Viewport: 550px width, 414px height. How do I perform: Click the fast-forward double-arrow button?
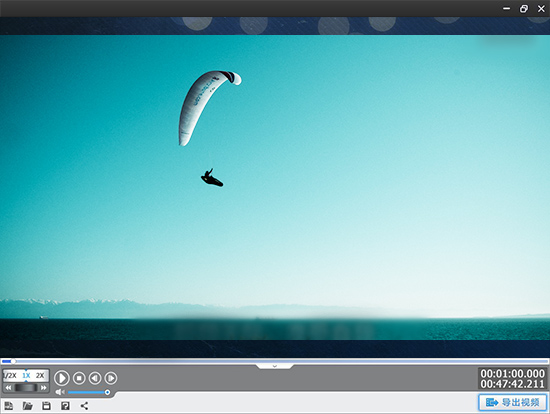click(x=43, y=388)
